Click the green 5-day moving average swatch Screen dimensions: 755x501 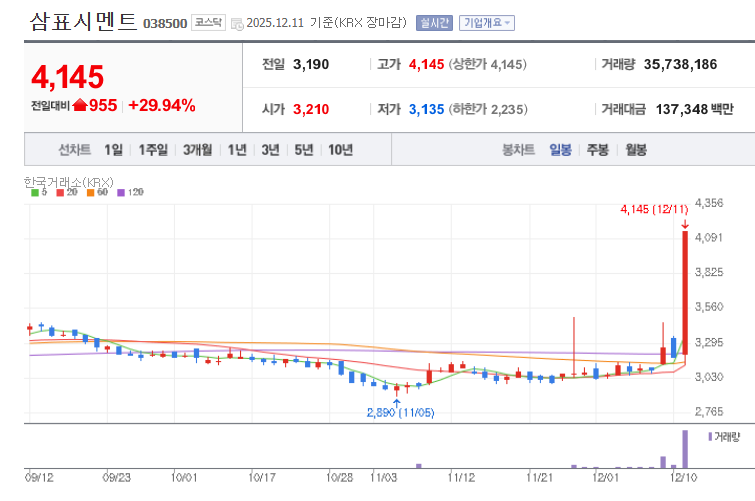tap(35, 193)
